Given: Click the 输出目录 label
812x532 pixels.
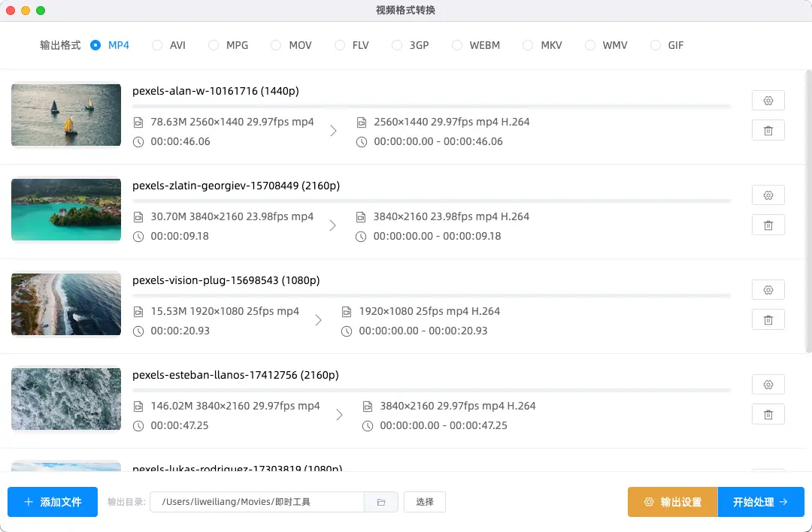Looking at the screenshot, I should point(126,502).
